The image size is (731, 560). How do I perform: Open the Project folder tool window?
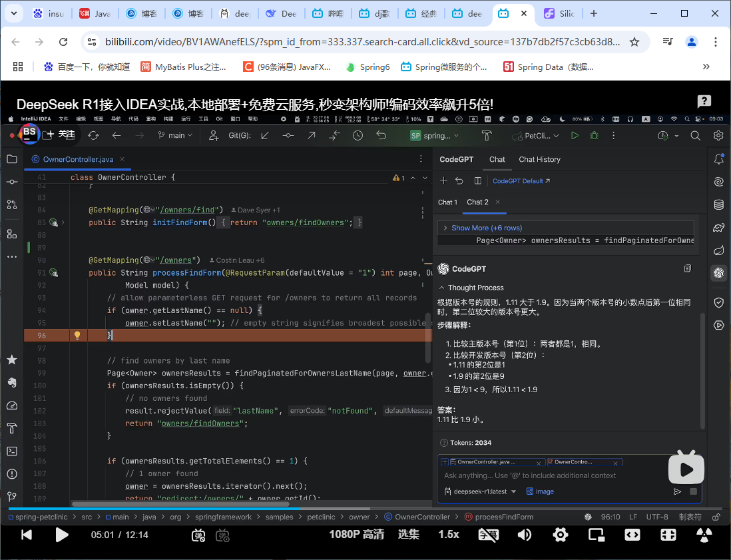(12, 159)
